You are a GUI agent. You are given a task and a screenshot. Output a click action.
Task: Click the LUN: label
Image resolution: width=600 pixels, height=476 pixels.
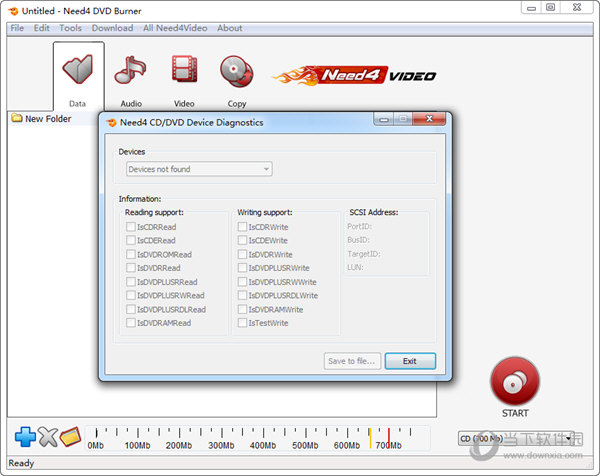coord(355,267)
